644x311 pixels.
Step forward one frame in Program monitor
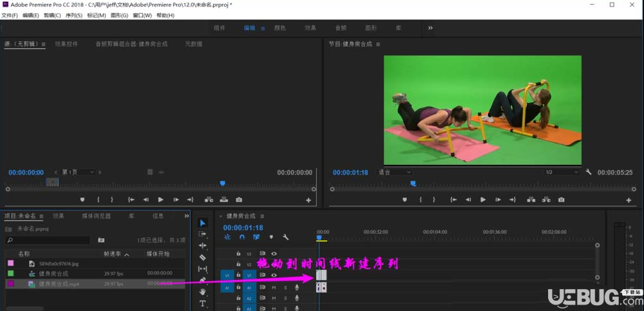(498, 200)
